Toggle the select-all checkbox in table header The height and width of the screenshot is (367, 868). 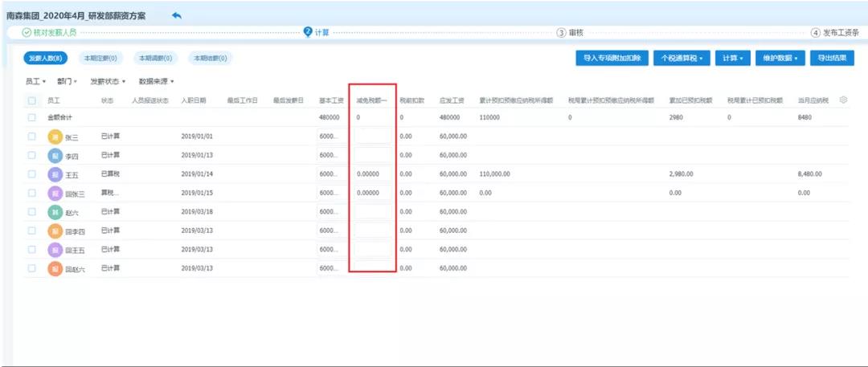32,100
